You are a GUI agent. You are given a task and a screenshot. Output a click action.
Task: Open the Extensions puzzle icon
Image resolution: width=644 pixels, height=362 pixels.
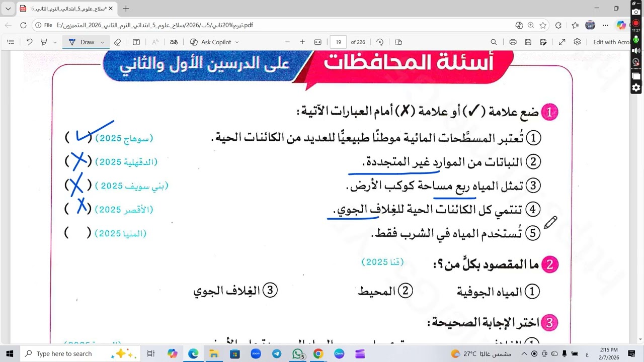pyautogui.click(x=558, y=25)
